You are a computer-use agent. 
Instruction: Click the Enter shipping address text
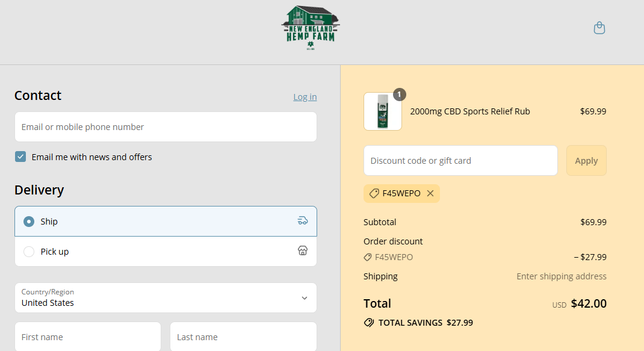tap(562, 276)
